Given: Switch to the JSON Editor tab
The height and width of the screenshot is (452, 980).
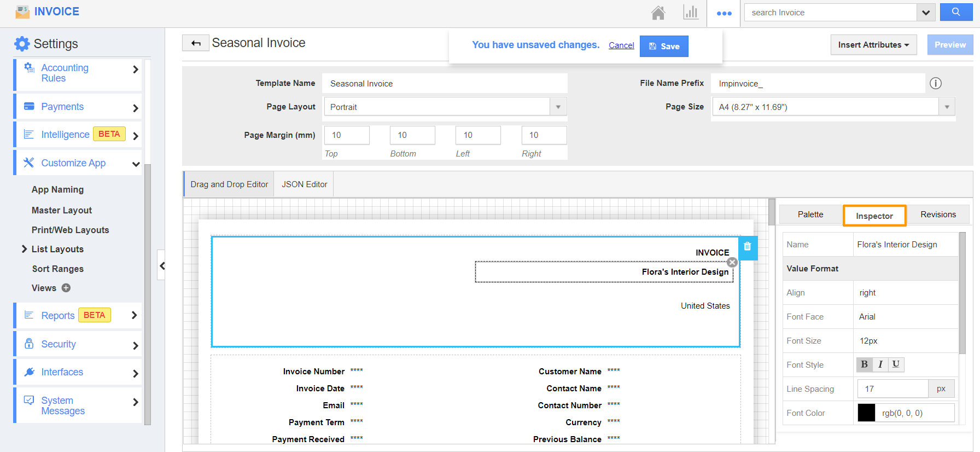Looking at the screenshot, I should 304,184.
